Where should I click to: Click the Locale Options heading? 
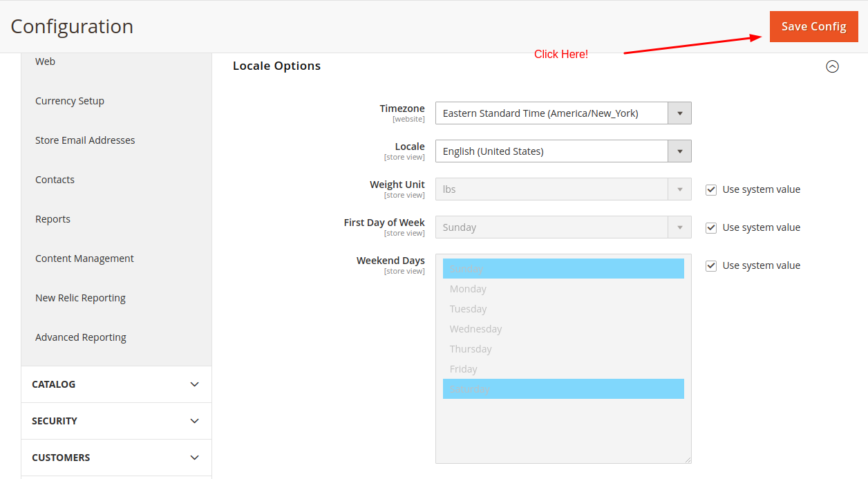point(276,66)
